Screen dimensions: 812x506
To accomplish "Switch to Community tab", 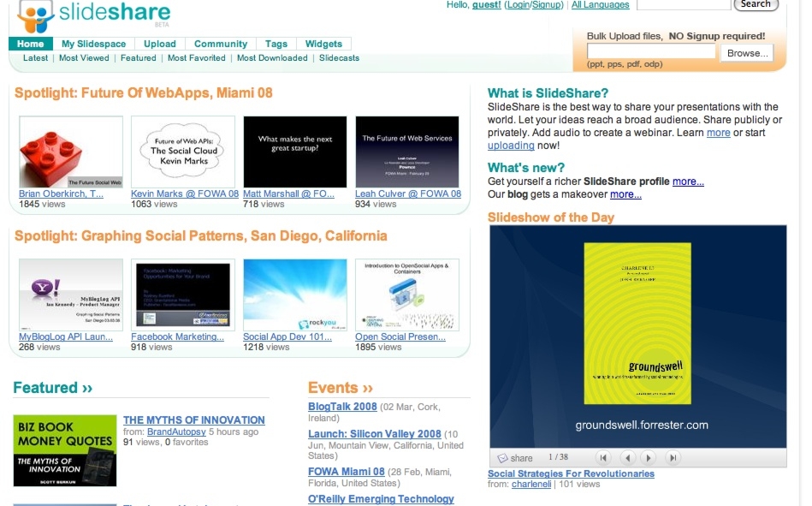I will pyautogui.click(x=221, y=44).
